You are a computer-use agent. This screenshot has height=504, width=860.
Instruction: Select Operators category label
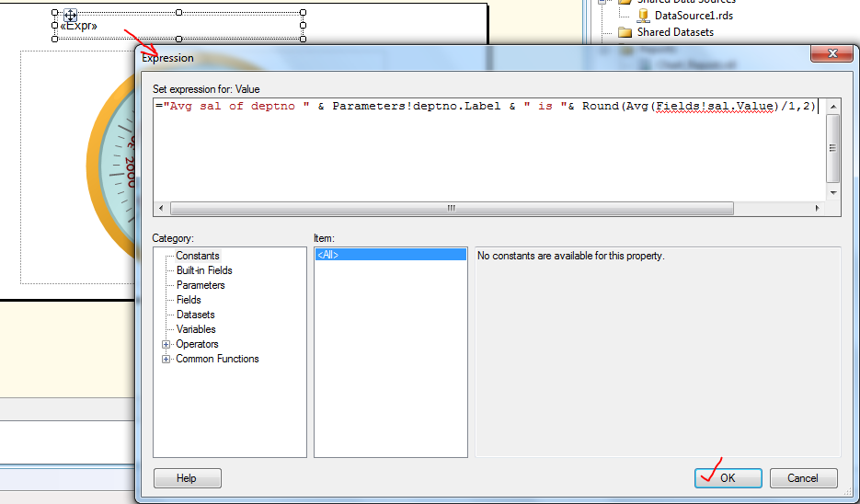tap(197, 344)
